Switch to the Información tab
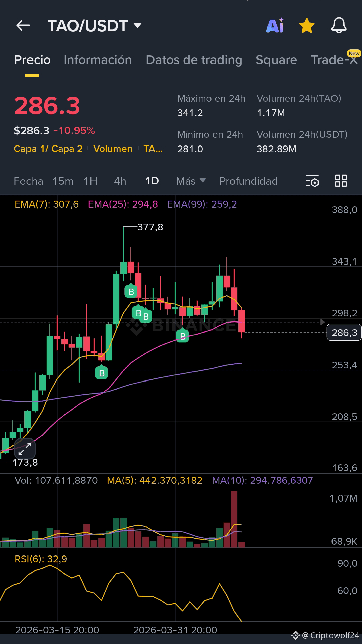This screenshot has height=644, width=362. 98,60
